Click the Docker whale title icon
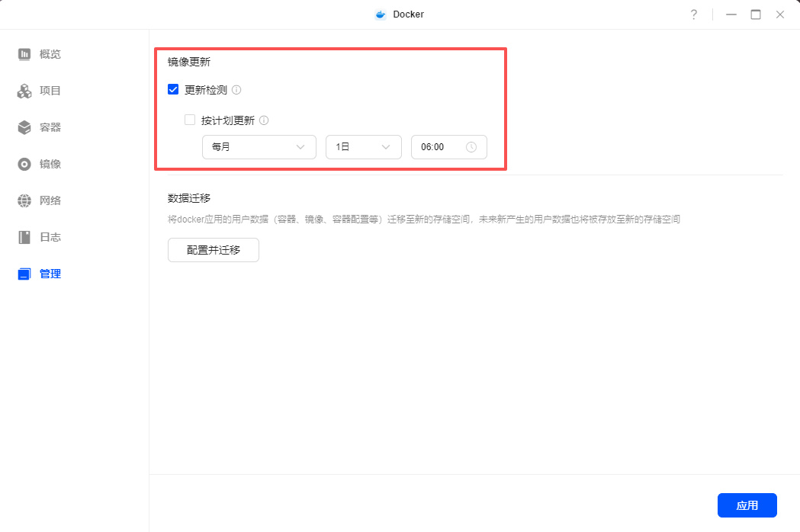This screenshot has width=800, height=532. [380, 14]
